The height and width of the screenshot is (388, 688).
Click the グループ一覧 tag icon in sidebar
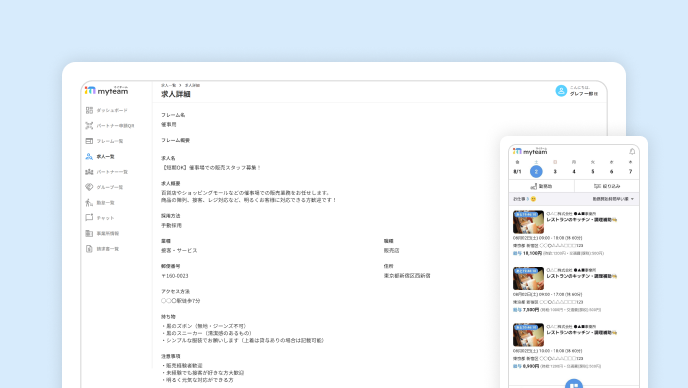tap(89, 187)
